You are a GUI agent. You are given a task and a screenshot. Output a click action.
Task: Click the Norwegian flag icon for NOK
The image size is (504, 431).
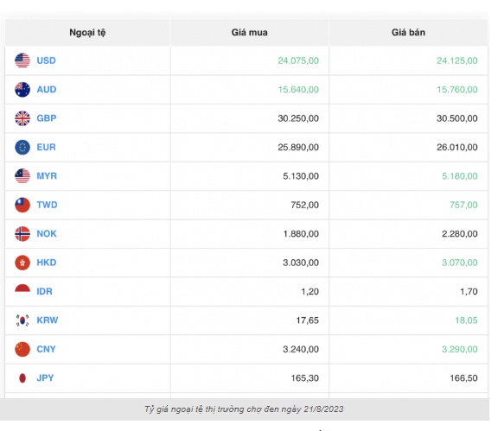22,233
